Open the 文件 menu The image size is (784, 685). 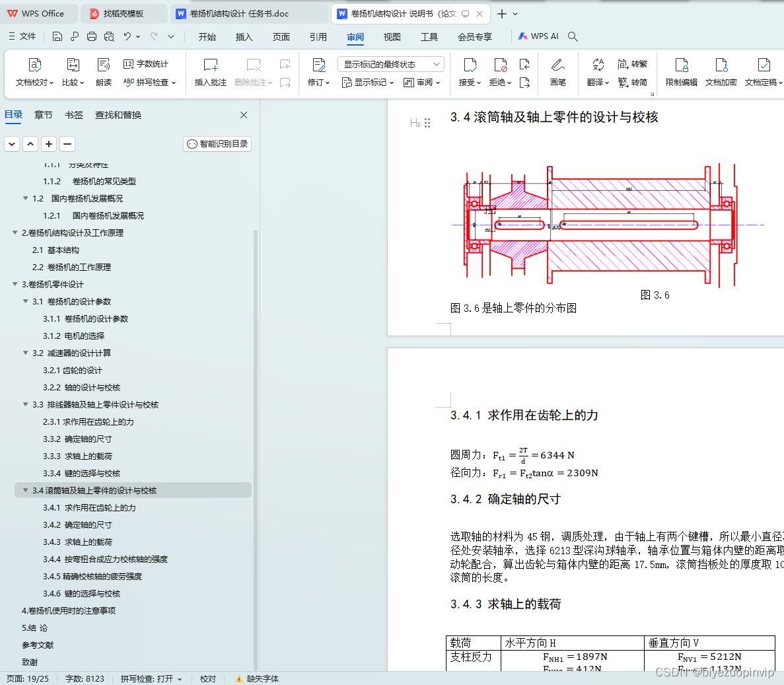(x=22, y=36)
